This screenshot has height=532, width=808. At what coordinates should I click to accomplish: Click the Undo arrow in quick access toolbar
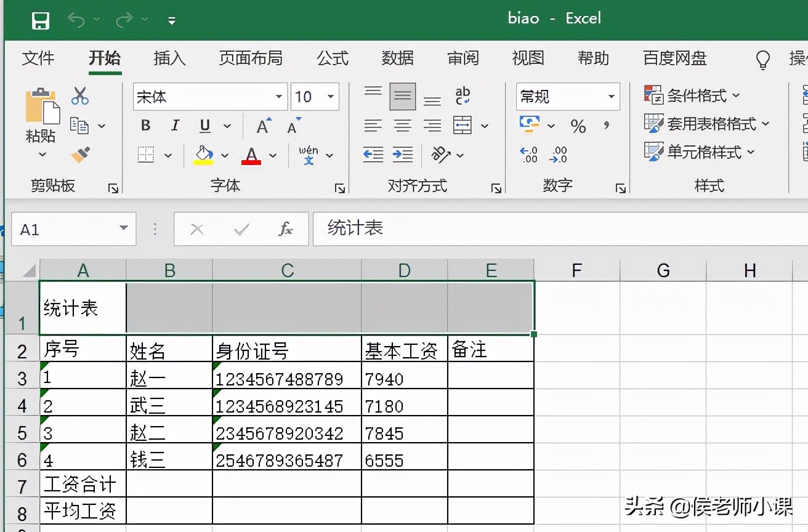click(x=76, y=20)
